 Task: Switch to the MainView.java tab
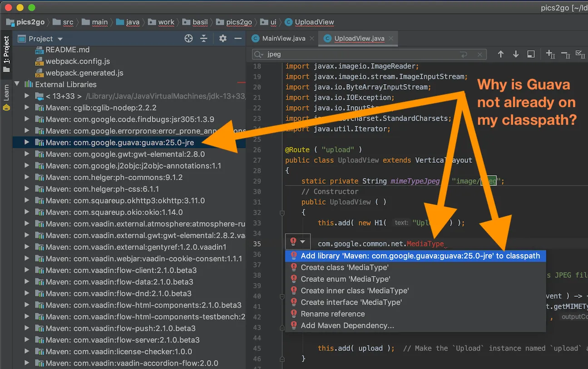coord(283,39)
